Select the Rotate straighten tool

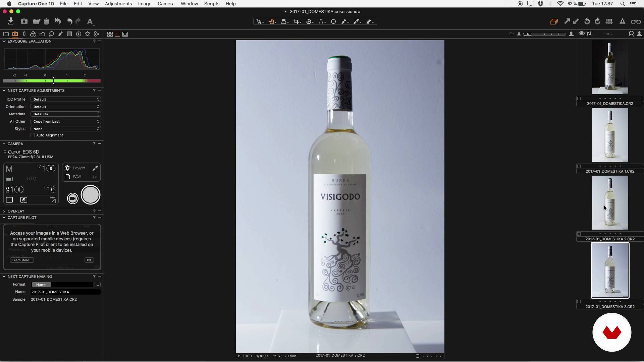tap(310, 21)
